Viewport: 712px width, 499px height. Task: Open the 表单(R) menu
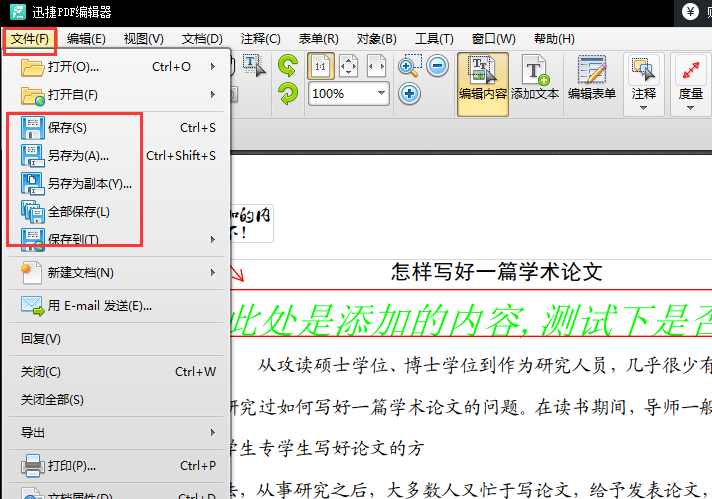click(318, 39)
